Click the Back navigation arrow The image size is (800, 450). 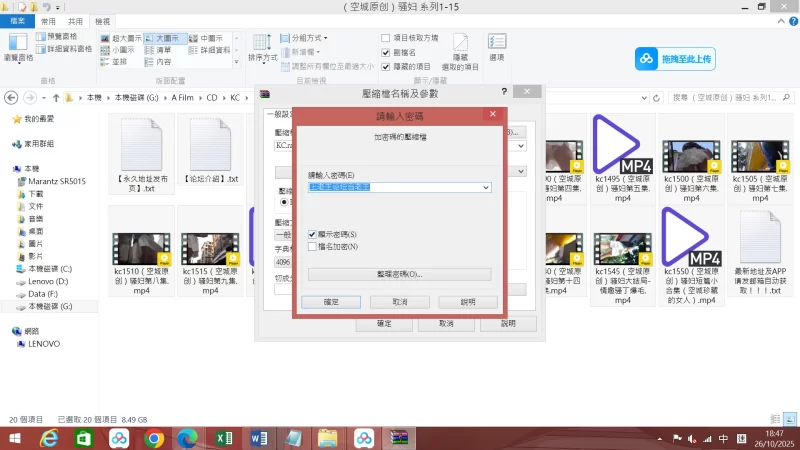point(11,97)
